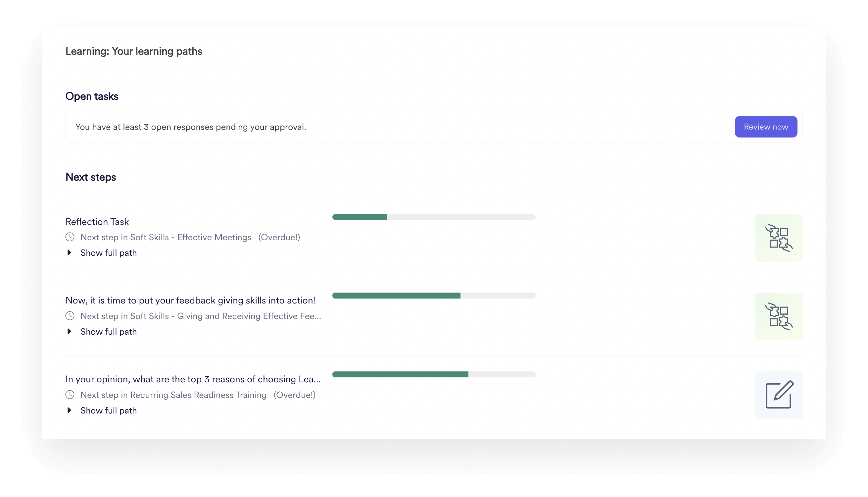The image size is (868, 497).
Task: Click the Sales Readiness step progress bar
Action: 433,374
